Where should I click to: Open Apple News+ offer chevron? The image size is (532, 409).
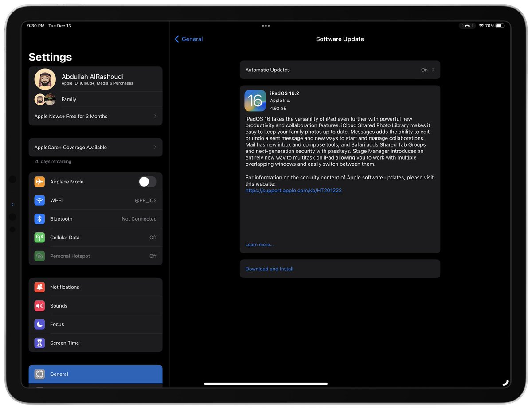coord(155,116)
